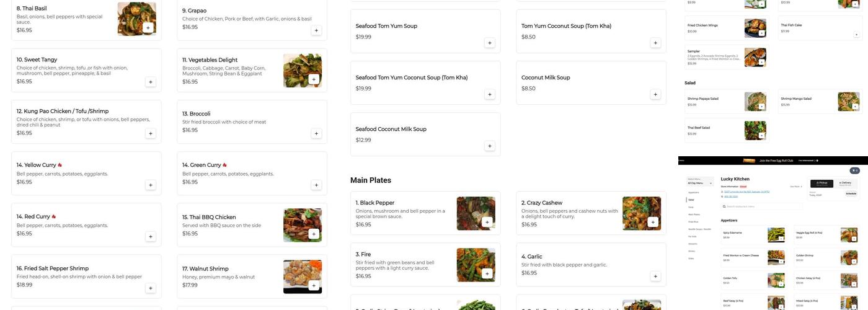Switch to the Delivery order option

[845, 183]
